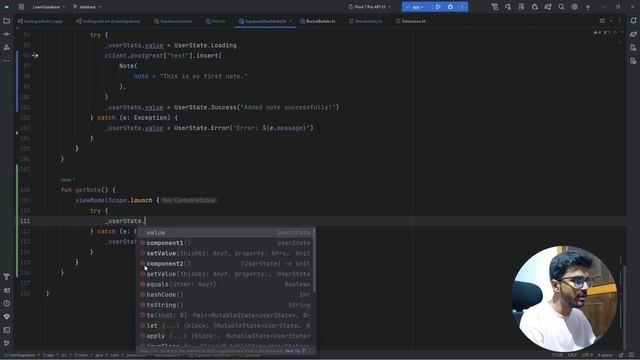Screen dimensions: 640x360
Task: Open the bottom-most right sidebar tool icon
Action: pyautogui.click(x=633, y=61)
